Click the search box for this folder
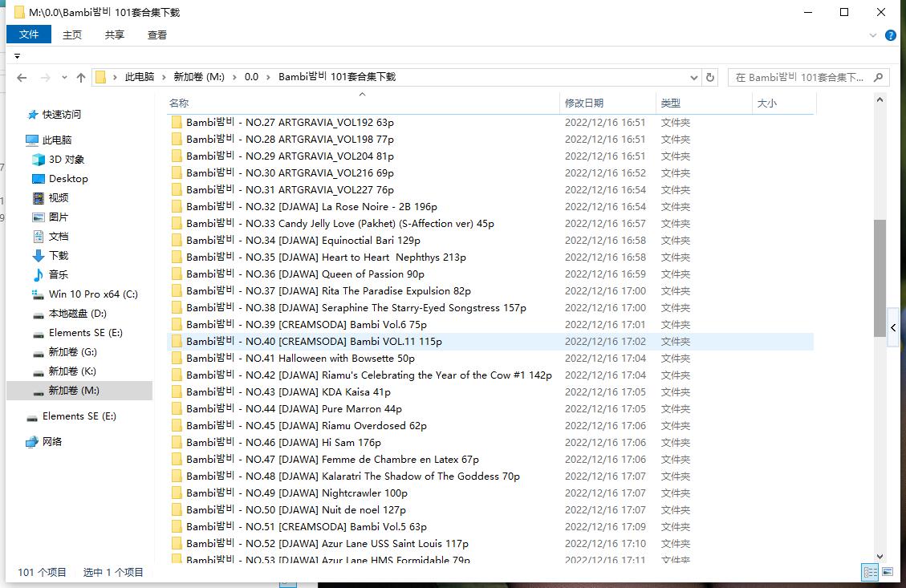 pyautogui.click(x=802, y=77)
